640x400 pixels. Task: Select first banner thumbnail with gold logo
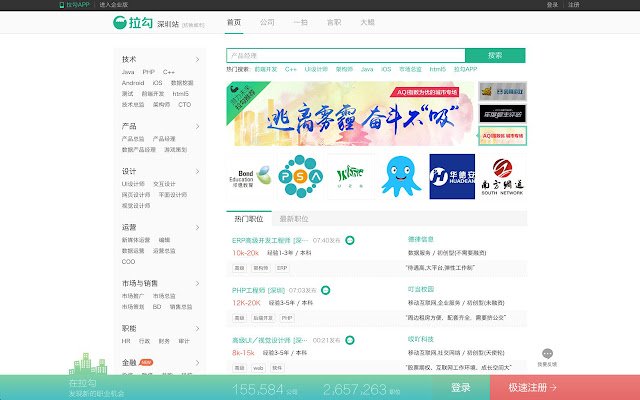[x=502, y=91]
